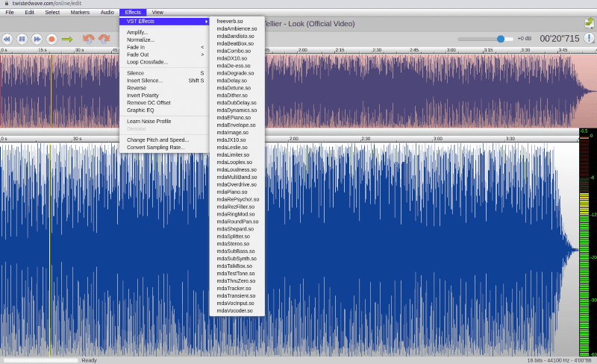Click the browser address bar URL
Viewport: 597px width, 364px height.
[47, 4]
